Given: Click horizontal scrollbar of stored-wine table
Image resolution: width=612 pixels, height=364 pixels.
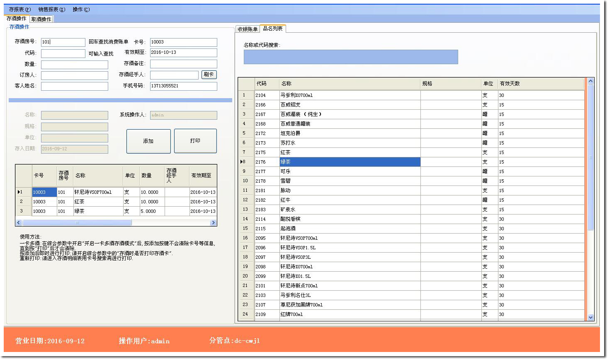Looking at the screenshot, I should [x=77, y=223].
